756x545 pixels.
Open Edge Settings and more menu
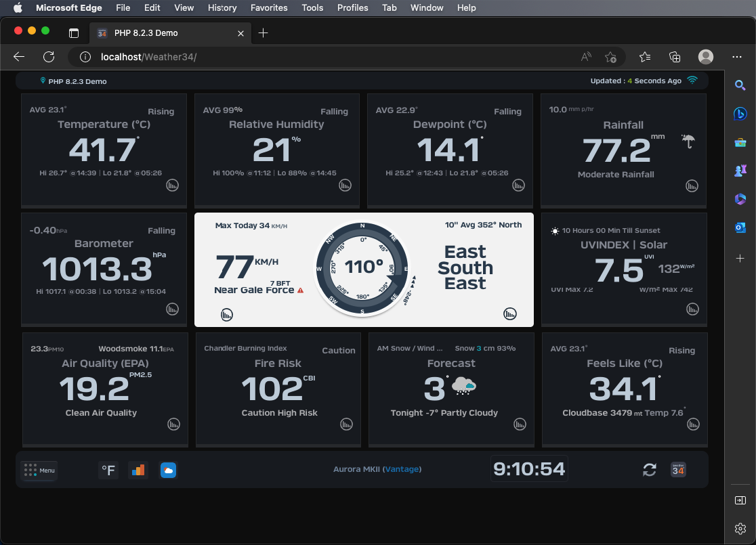(737, 57)
